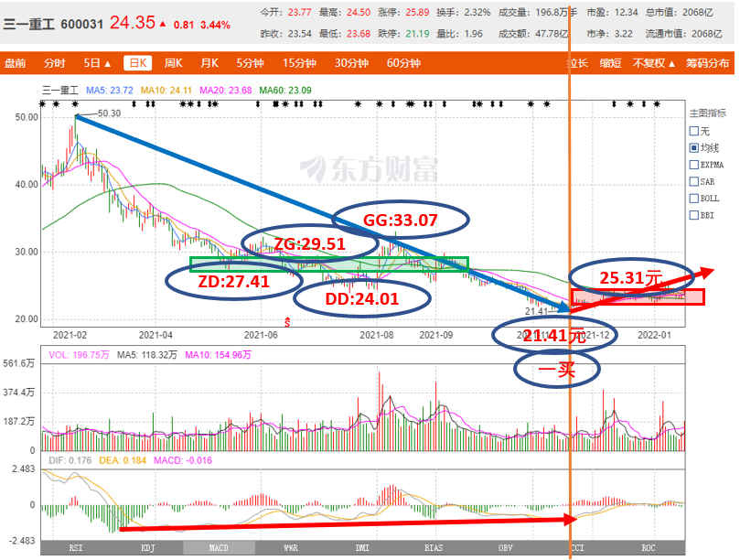Show the 5分钟 chart
Image resolution: width=740 pixels, height=560 pixels.
(250, 63)
